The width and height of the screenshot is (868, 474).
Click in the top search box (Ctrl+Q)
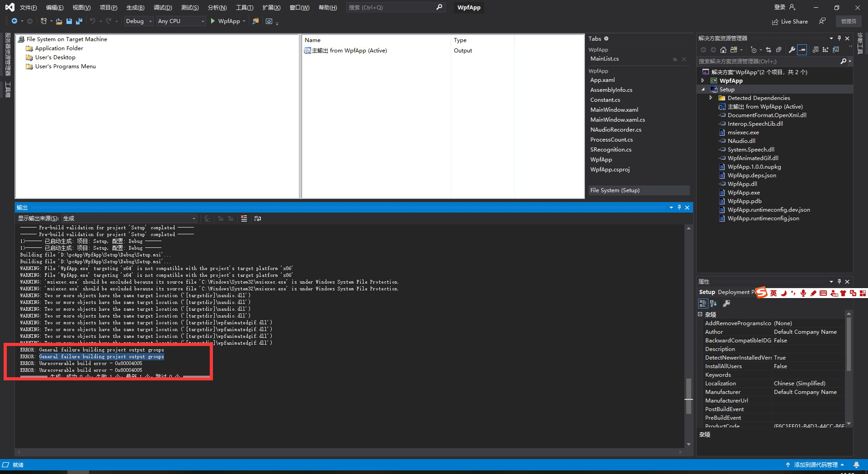coord(396,7)
